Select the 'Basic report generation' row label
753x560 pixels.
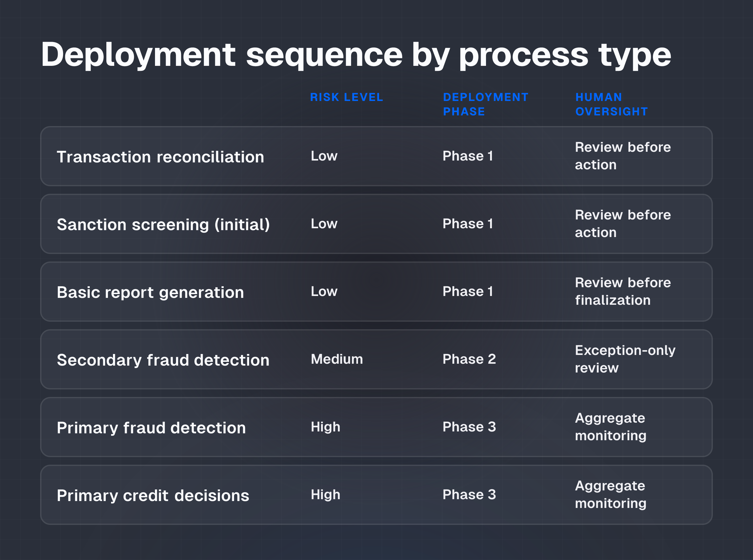(150, 293)
